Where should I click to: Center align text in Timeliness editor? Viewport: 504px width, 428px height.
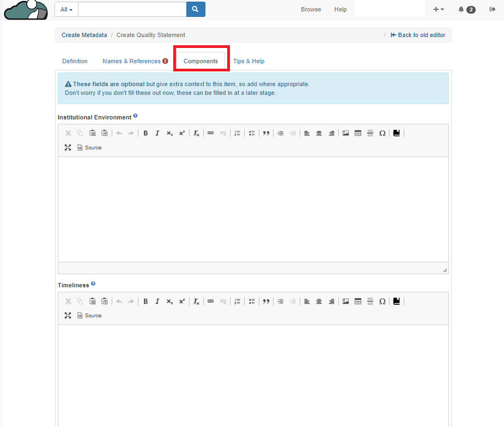pos(319,301)
